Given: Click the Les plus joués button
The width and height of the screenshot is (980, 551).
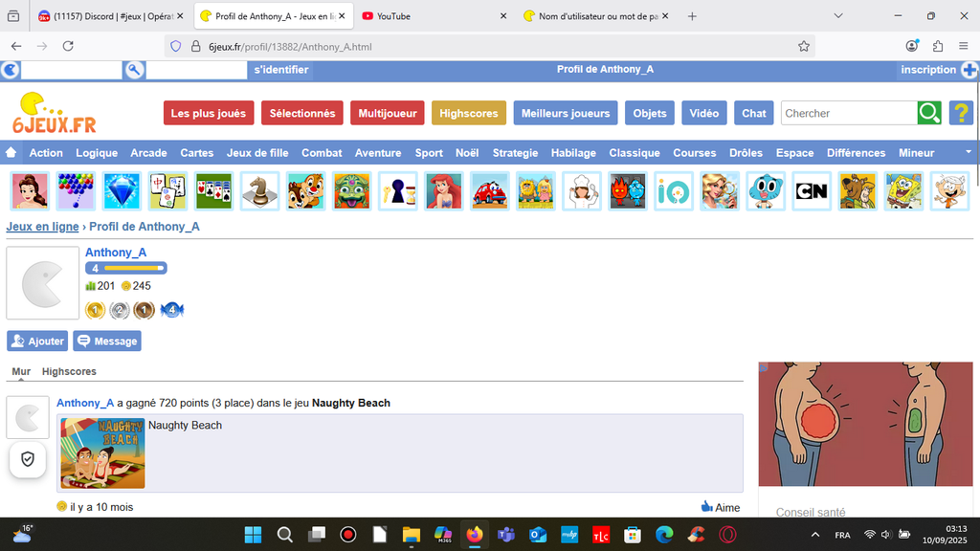Looking at the screenshot, I should [x=209, y=113].
